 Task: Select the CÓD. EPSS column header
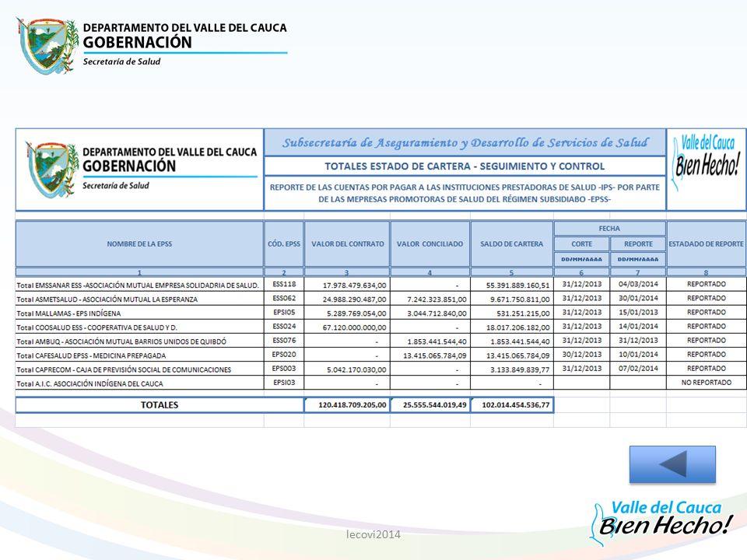(284, 243)
